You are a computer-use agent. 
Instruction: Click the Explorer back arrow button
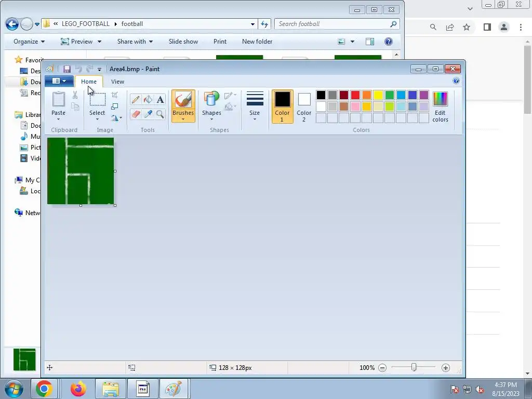[12, 24]
